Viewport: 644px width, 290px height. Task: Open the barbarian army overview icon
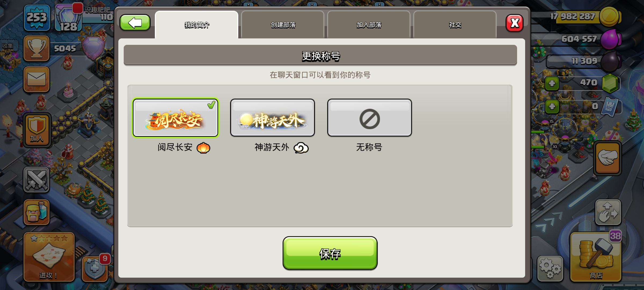(36, 212)
